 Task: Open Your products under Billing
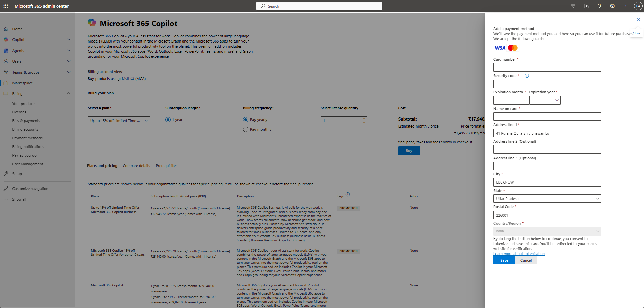coord(24,104)
